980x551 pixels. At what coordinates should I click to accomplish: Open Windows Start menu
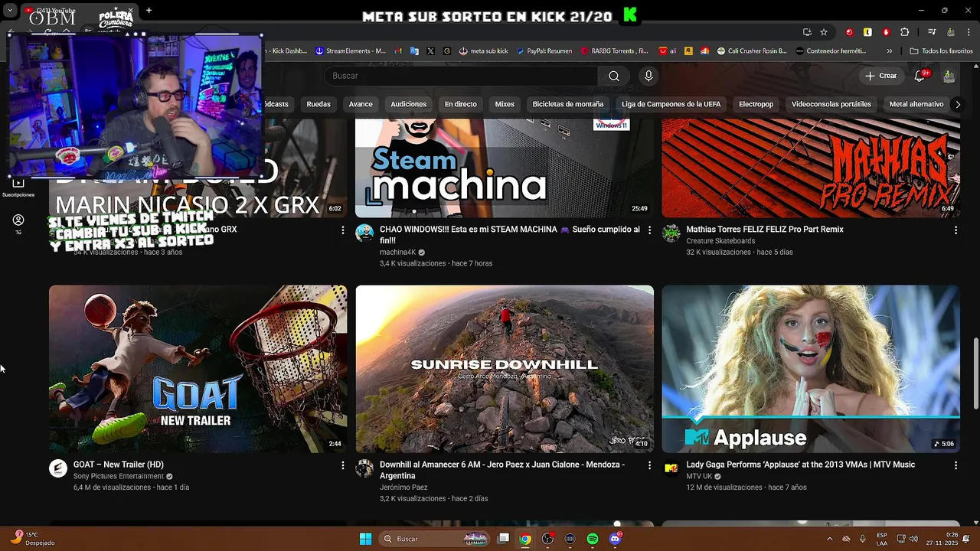365,539
